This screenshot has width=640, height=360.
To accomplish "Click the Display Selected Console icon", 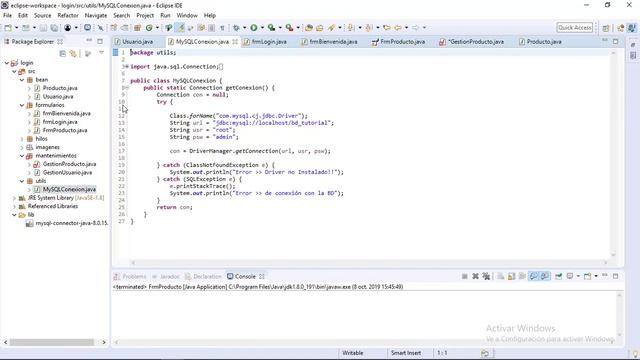I will 570,276.
